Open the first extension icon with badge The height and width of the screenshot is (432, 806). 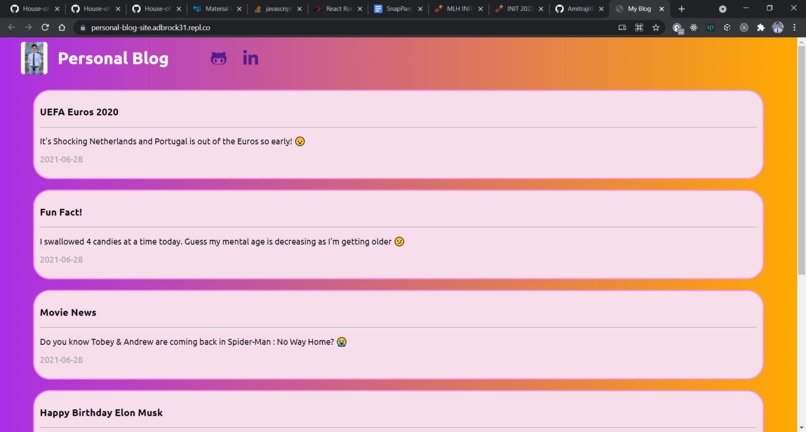pos(677,28)
